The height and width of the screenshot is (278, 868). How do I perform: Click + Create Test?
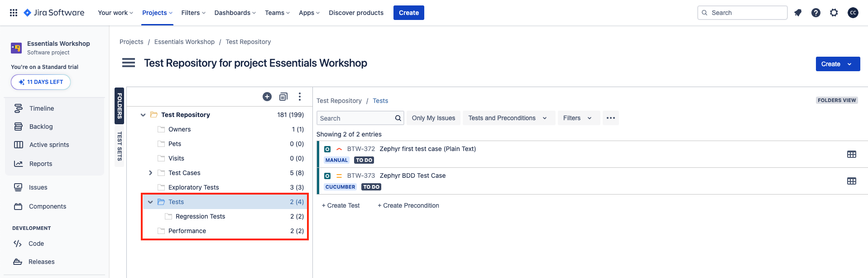(x=340, y=205)
